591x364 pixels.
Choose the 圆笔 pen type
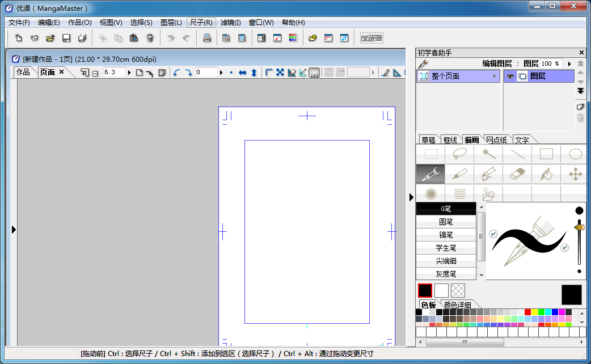(x=446, y=222)
